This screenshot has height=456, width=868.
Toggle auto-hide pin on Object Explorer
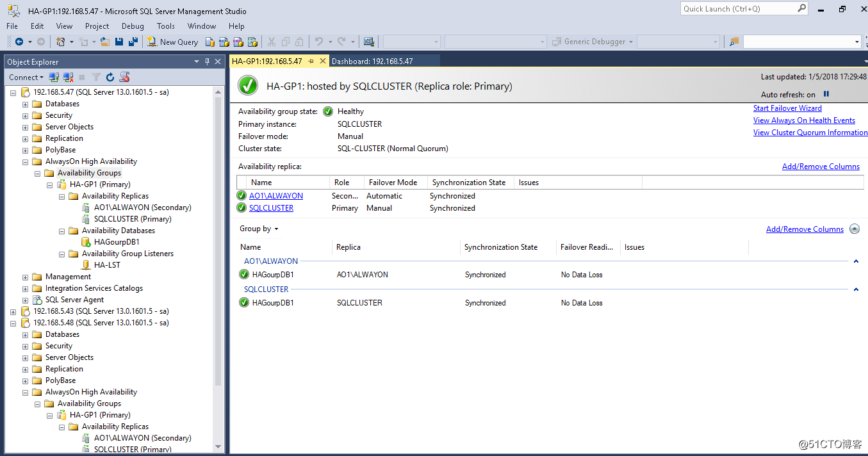[x=207, y=61]
